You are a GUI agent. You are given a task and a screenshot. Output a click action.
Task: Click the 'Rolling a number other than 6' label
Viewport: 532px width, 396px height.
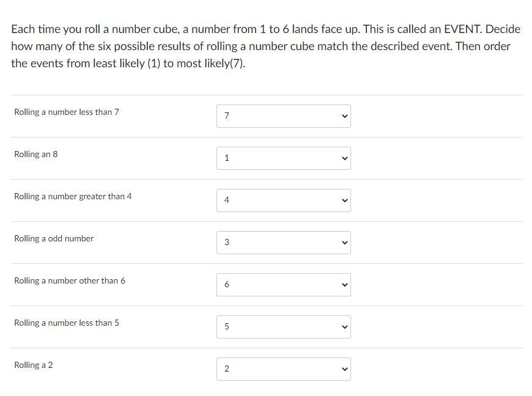click(x=70, y=281)
